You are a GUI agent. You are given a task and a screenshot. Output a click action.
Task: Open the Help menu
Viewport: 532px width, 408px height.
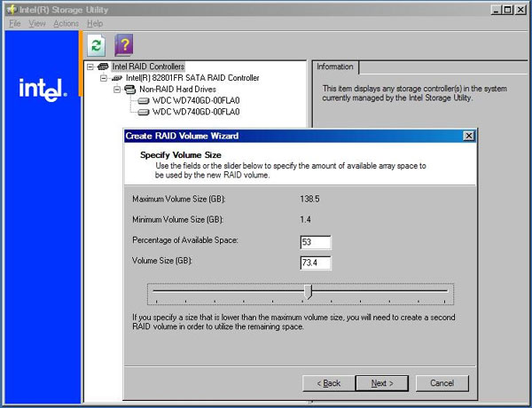(95, 23)
